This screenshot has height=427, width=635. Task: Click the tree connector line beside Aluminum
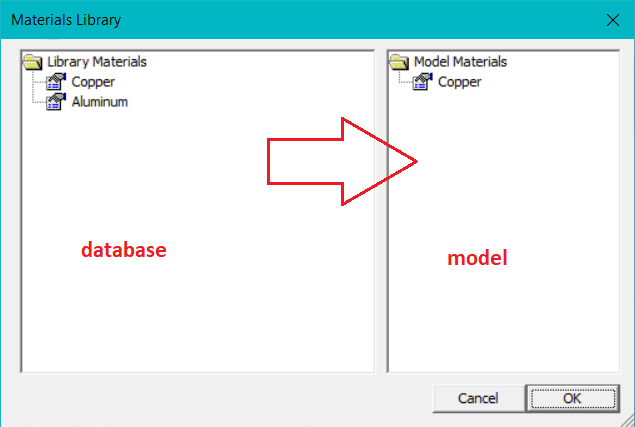[38, 102]
